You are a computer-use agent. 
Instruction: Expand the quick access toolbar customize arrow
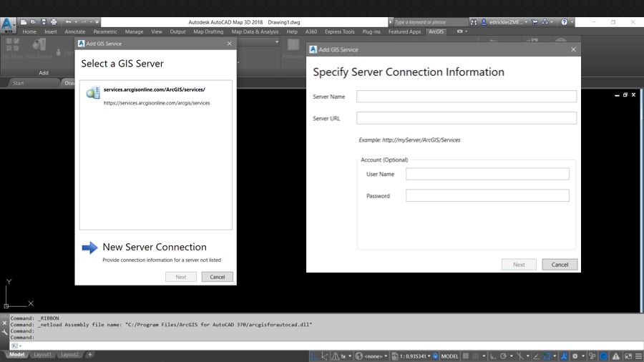[97, 22]
